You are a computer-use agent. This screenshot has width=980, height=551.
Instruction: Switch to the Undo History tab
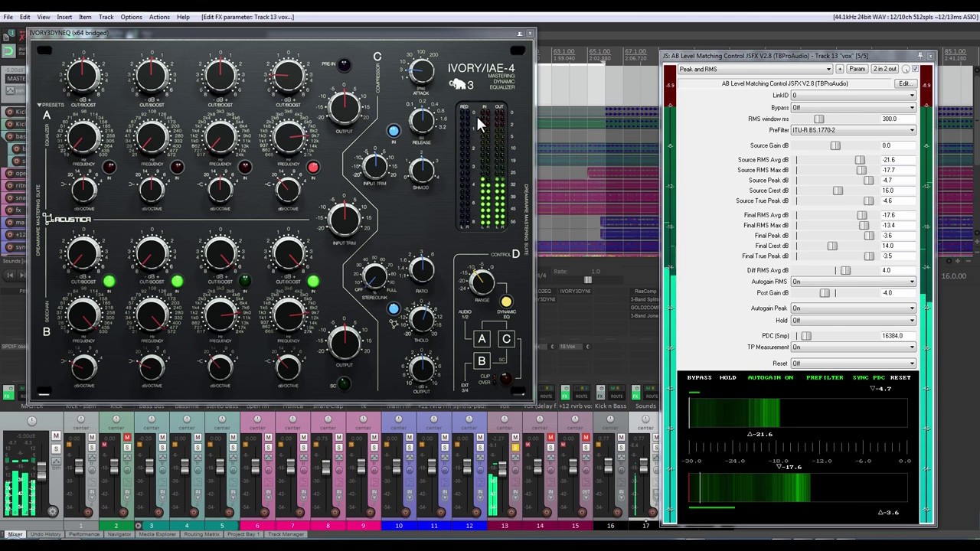[x=45, y=534]
